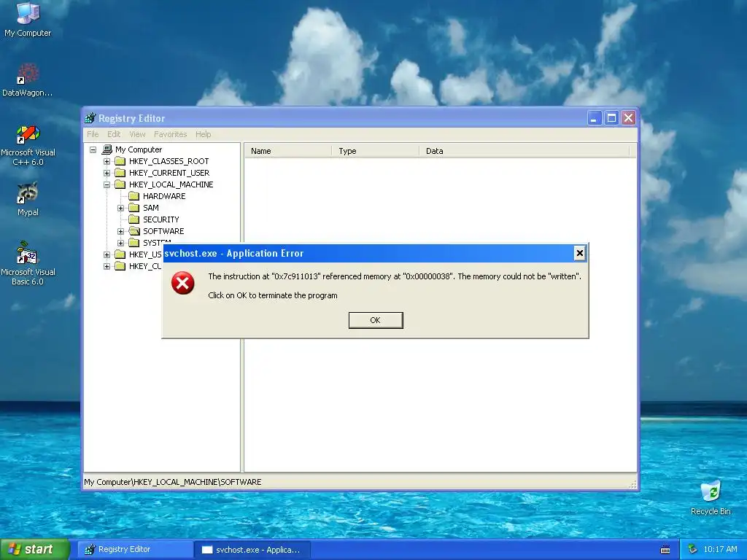Click the on-screen keyboard tray icon
747x560 pixels.
[x=665, y=550]
